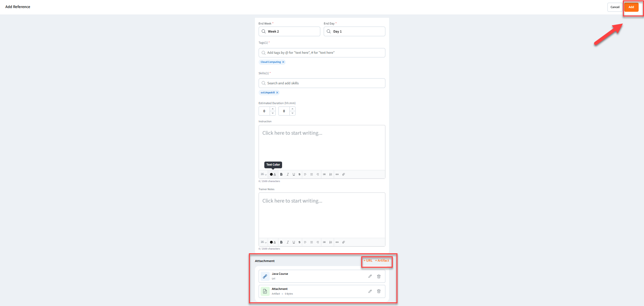Screen dimensions: 644x306
Task: Attach a file in the Instruction editor
Action: [343, 174]
